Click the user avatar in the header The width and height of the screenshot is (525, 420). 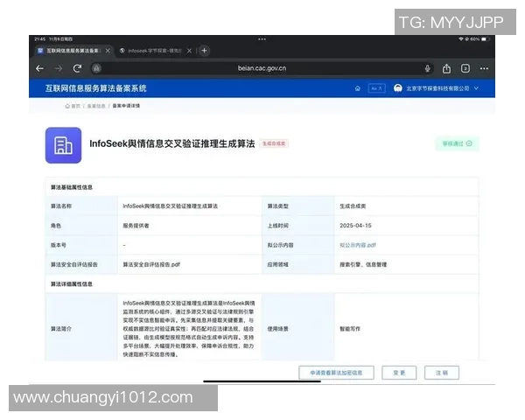pos(398,88)
